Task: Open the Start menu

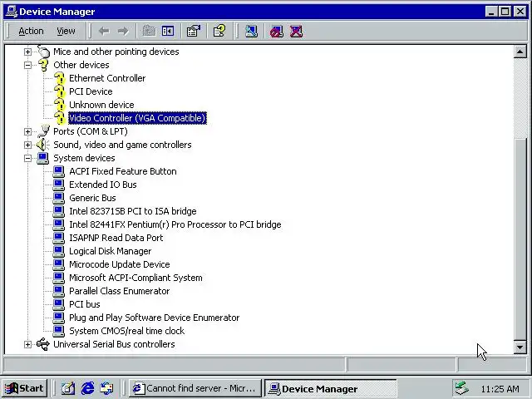Action: pyautogui.click(x=24, y=388)
